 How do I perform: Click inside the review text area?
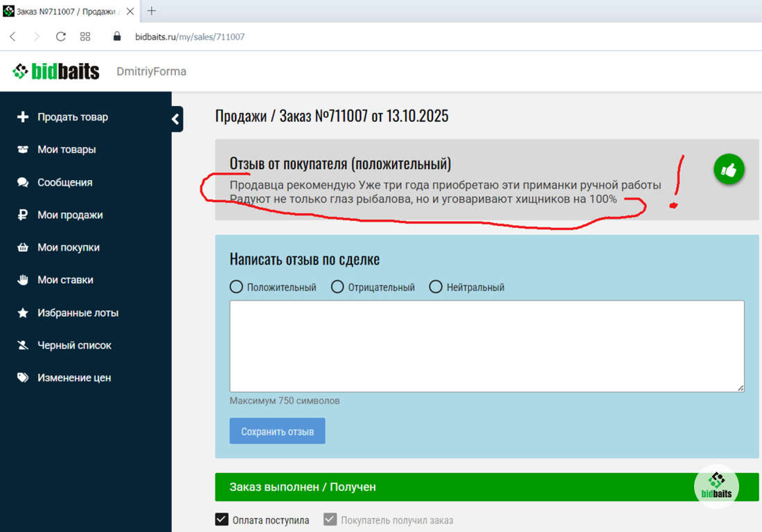486,346
